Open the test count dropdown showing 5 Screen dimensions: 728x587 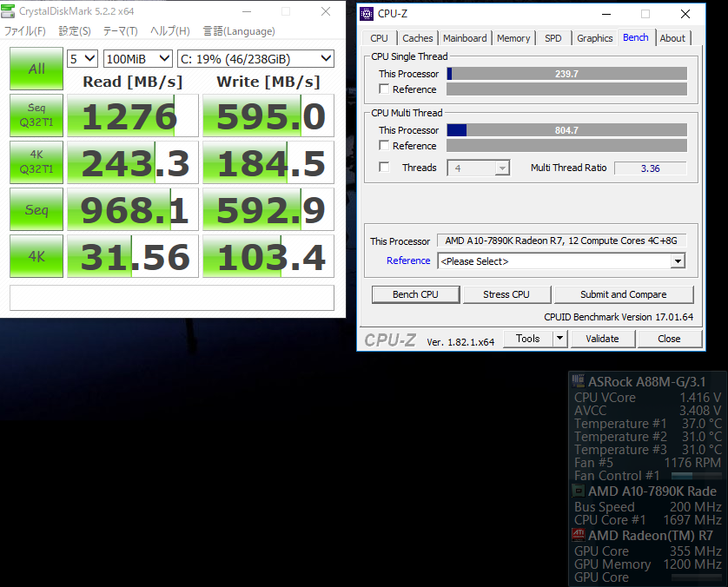83,59
